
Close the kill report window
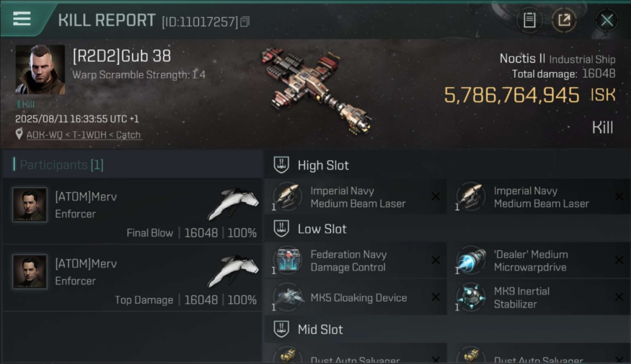[x=607, y=20]
